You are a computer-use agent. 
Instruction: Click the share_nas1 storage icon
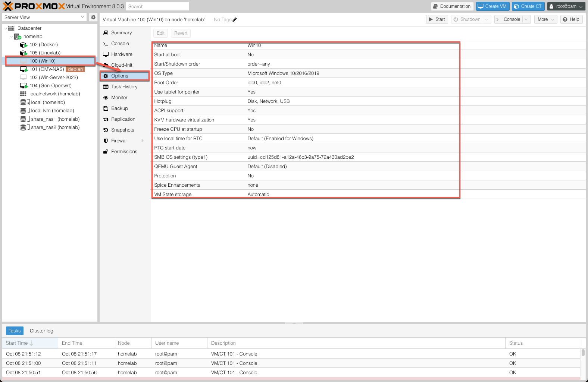tap(25, 119)
